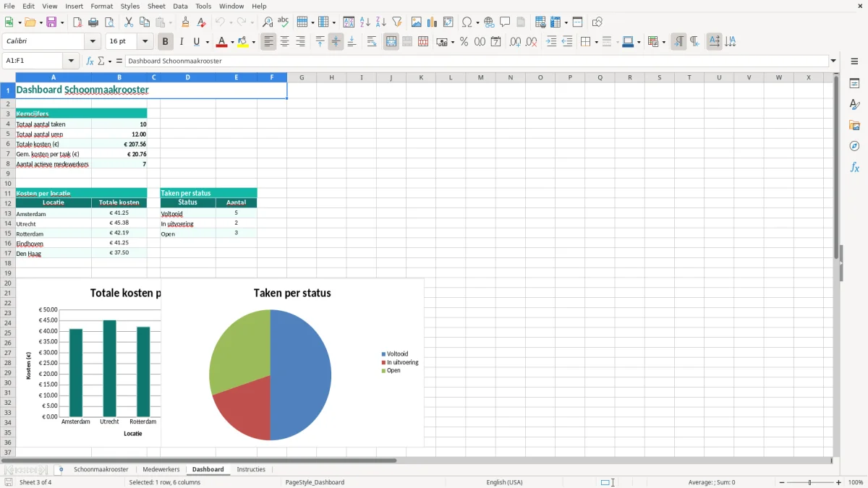The height and width of the screenshot is (488, 868).
Task: Click the AutoFilter funnel icon
Action: [396, 22]
